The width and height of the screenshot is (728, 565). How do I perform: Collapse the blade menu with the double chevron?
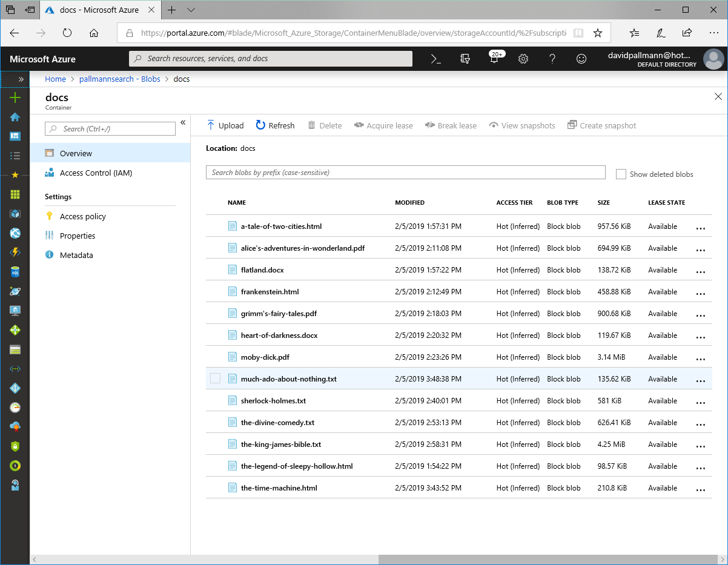(183, 122)
